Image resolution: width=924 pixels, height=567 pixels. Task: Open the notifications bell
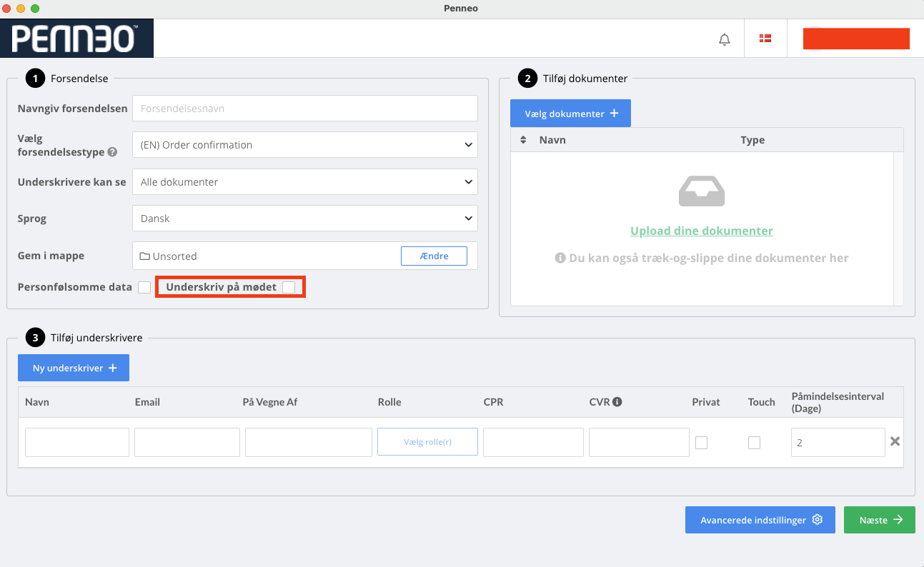point(725,39)
